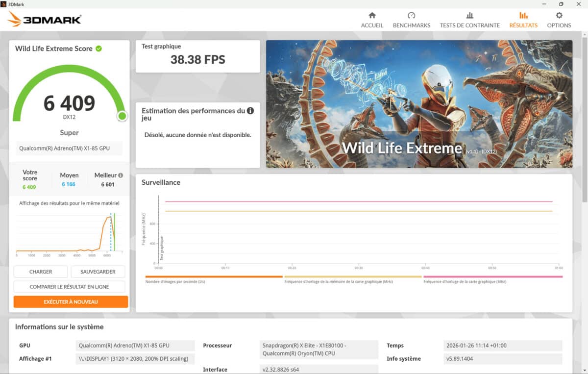Click green validation checkmark beside score title
This screenshot has height=374, width=588.
(x=99, y=49)
